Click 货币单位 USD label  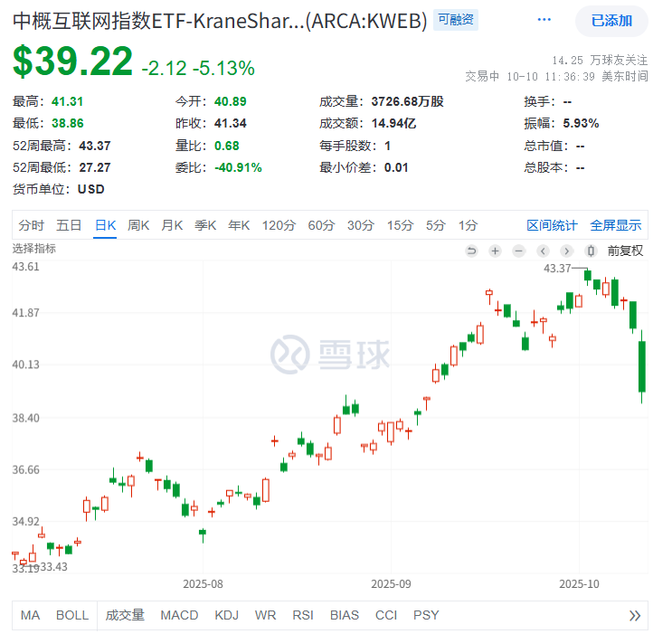[58, 189]
